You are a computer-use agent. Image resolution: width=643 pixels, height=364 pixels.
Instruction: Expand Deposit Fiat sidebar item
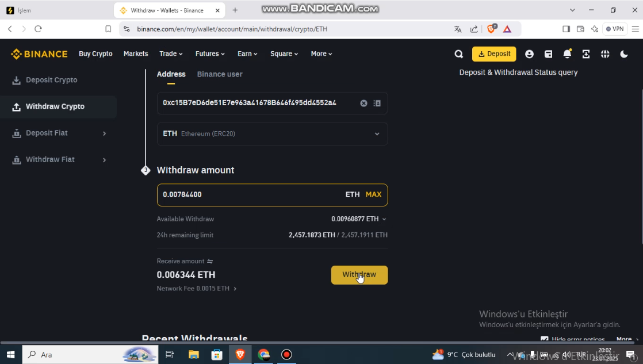pyautogui.click(x=59, y=133)
